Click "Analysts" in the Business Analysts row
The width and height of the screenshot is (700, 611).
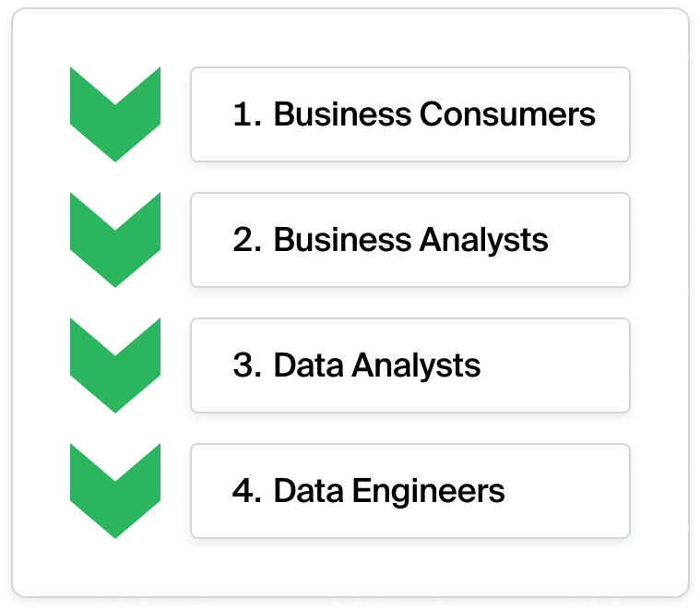(484, 240)
